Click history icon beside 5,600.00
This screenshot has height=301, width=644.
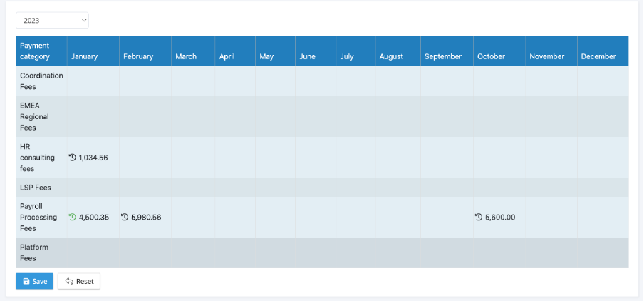point(479,217)
